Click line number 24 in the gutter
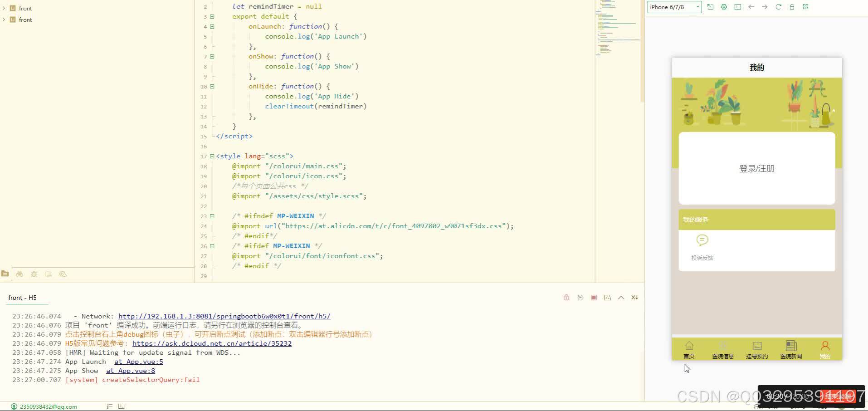868x411 pixels. tap(204, 226)
